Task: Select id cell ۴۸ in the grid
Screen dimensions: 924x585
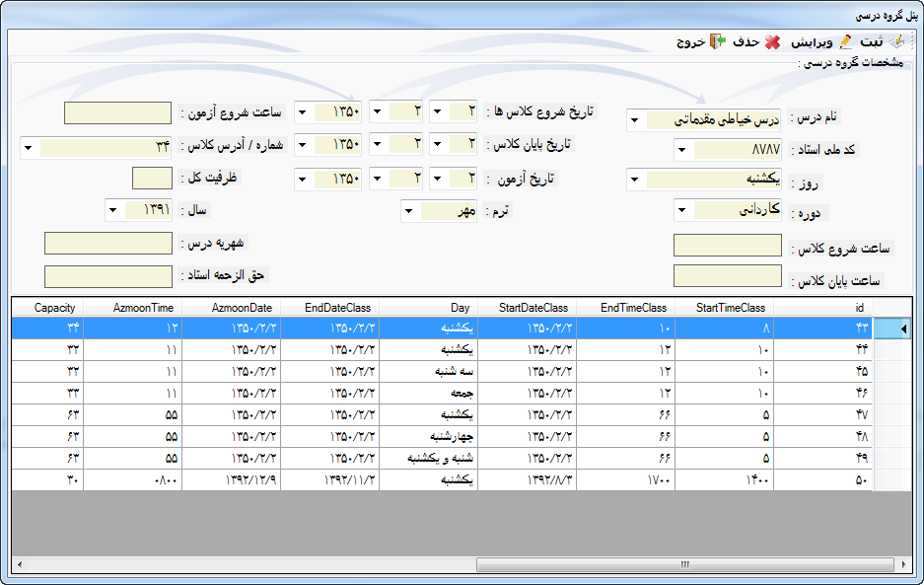Action: tap(822, 437)
